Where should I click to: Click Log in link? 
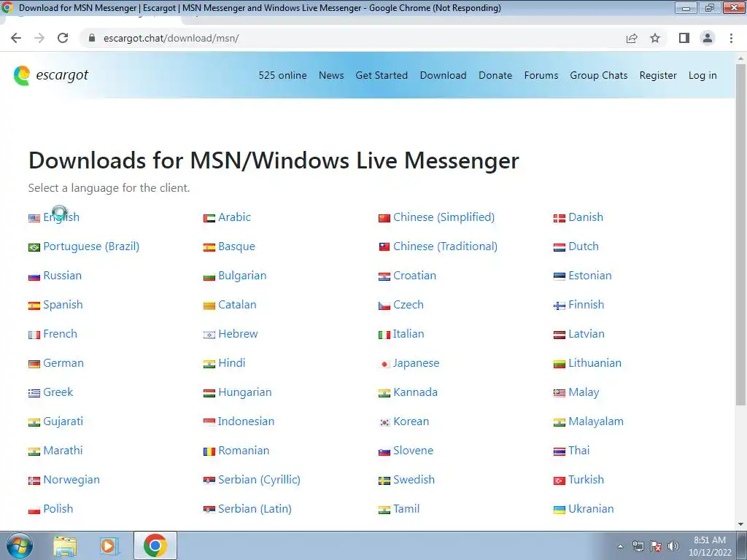pos(703,75)
